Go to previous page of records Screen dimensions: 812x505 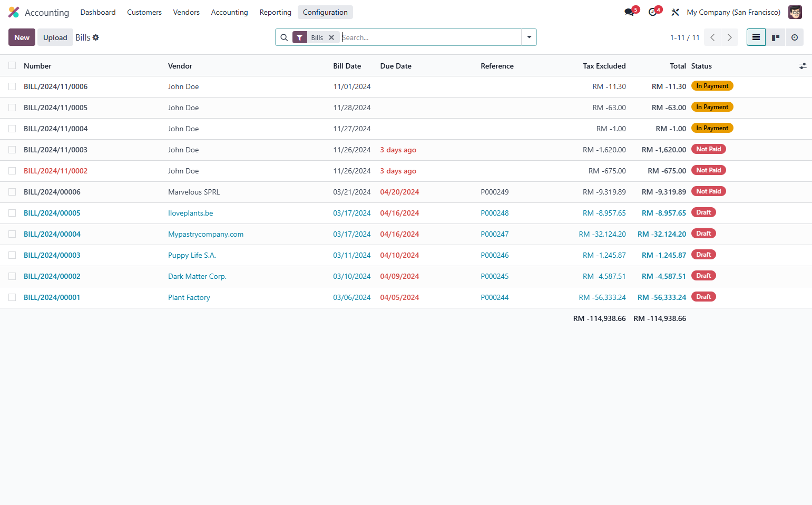coord(712,37)
